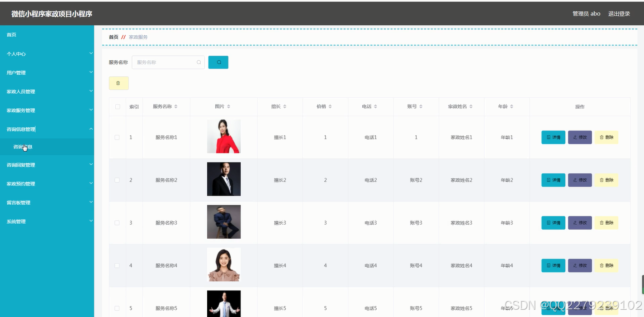Click the photo thumbnail for 服务名称2
This screenshot has height=317, width=644.
[223, 178]
